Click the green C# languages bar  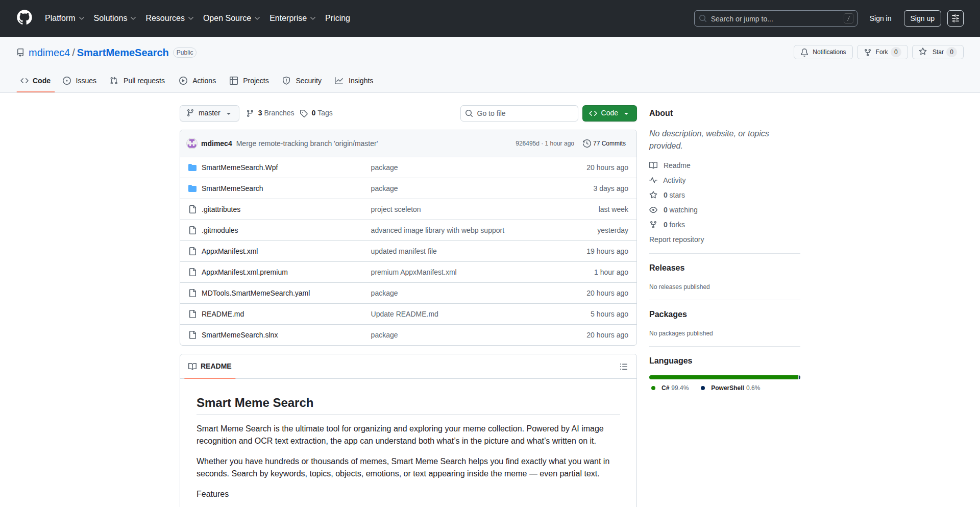point(723,377)
